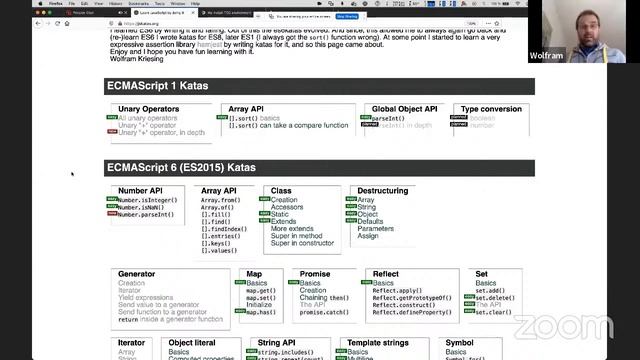Open the Class Accessors kata
Viewport: 640px width, 360px height.
coord(287,207)
